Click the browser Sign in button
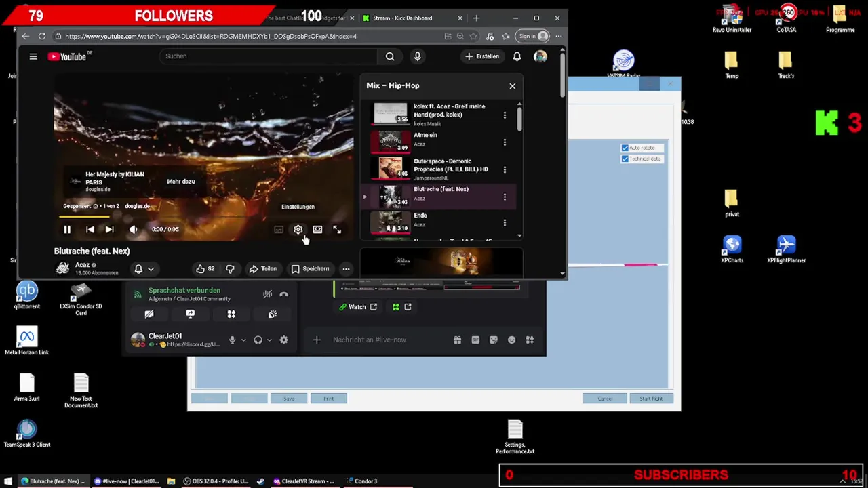Screen dimensions: 868x488 (533, 37)
